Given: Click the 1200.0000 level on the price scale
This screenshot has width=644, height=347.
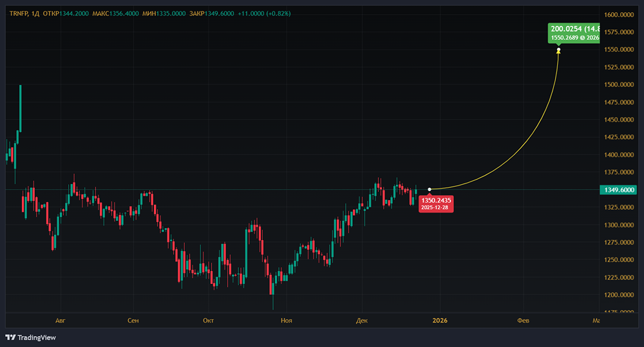Looking at the screenshot, I should [620, 295].
